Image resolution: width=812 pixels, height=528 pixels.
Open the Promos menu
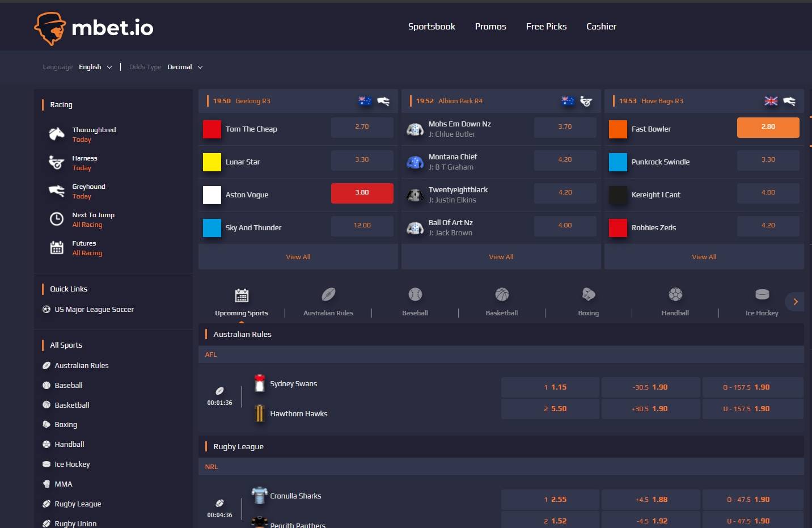490,27
